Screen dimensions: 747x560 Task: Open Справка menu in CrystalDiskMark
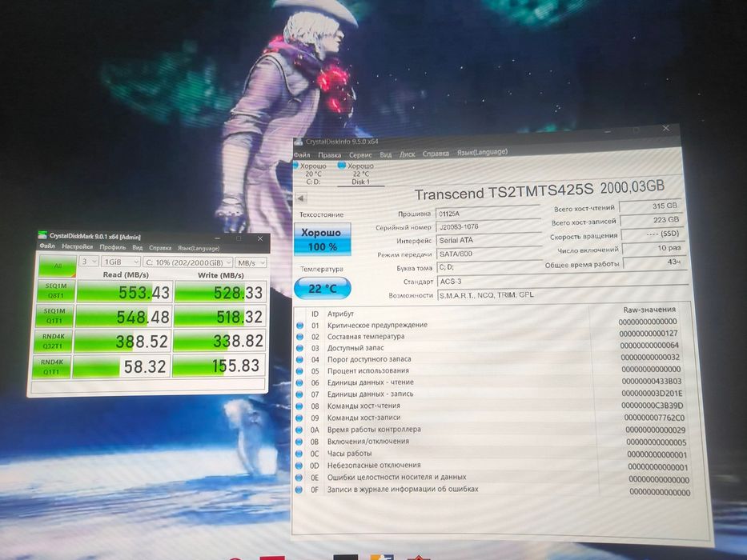click(x=160, y=248)
